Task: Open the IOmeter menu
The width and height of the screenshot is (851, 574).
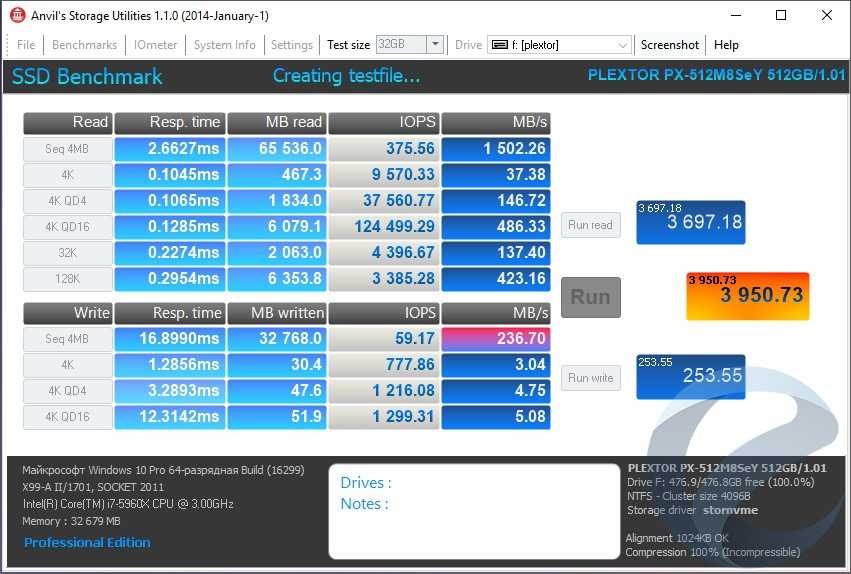Action: coord(155,45)
